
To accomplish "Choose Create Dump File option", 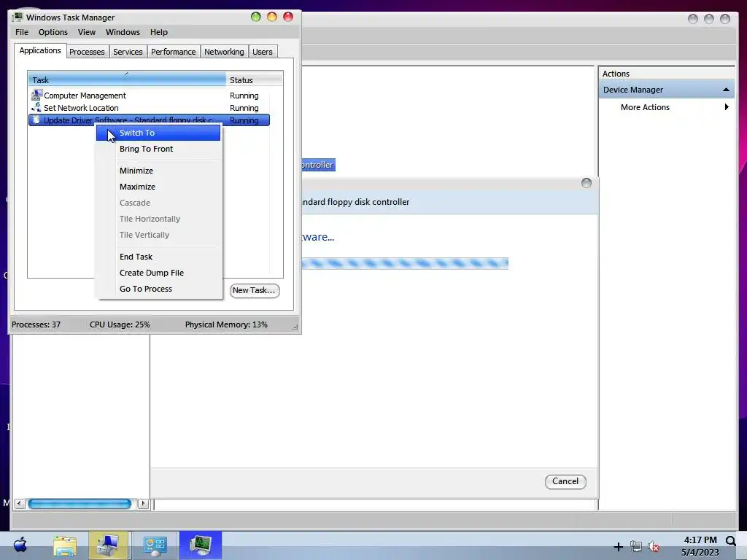I will tap(158, 273).
